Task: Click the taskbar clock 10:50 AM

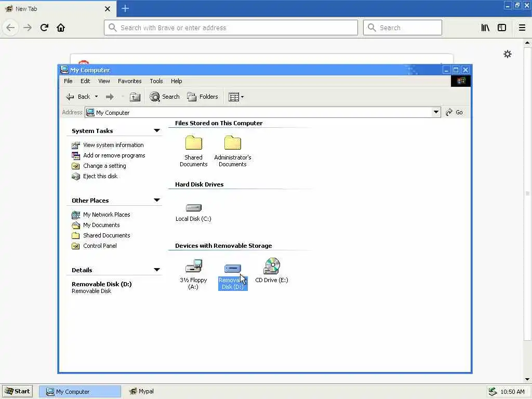Action: pyautogui.click(x=512, y=392)
